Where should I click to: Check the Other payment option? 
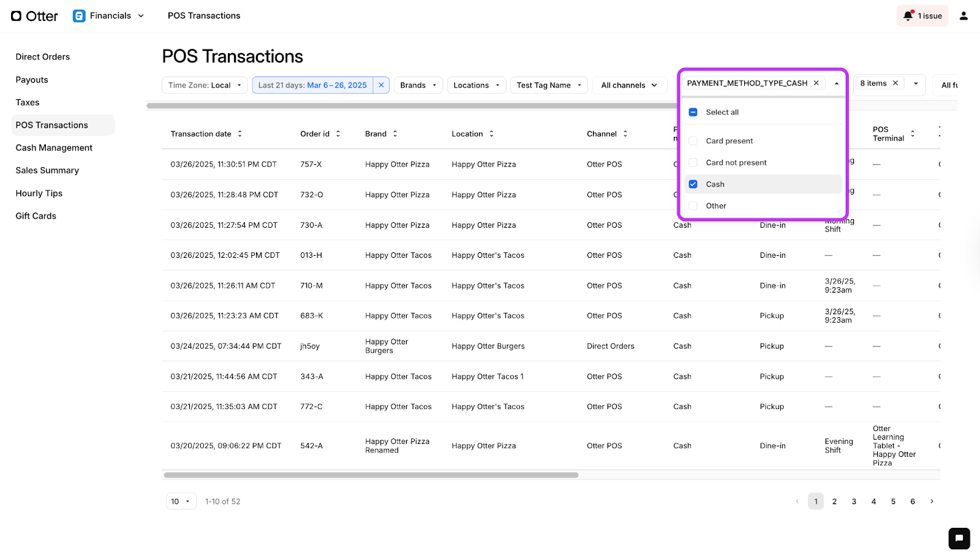pos(693,206)
